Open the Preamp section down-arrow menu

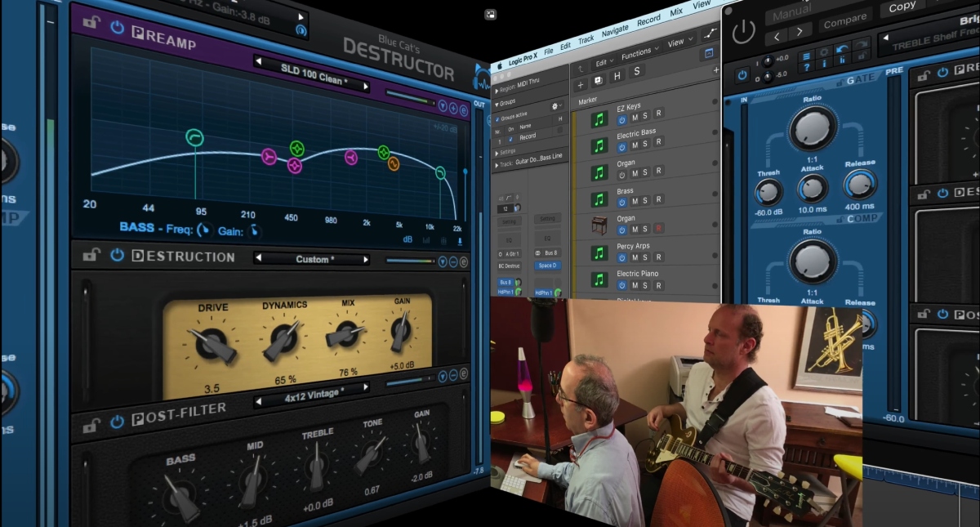pos(443,106)
